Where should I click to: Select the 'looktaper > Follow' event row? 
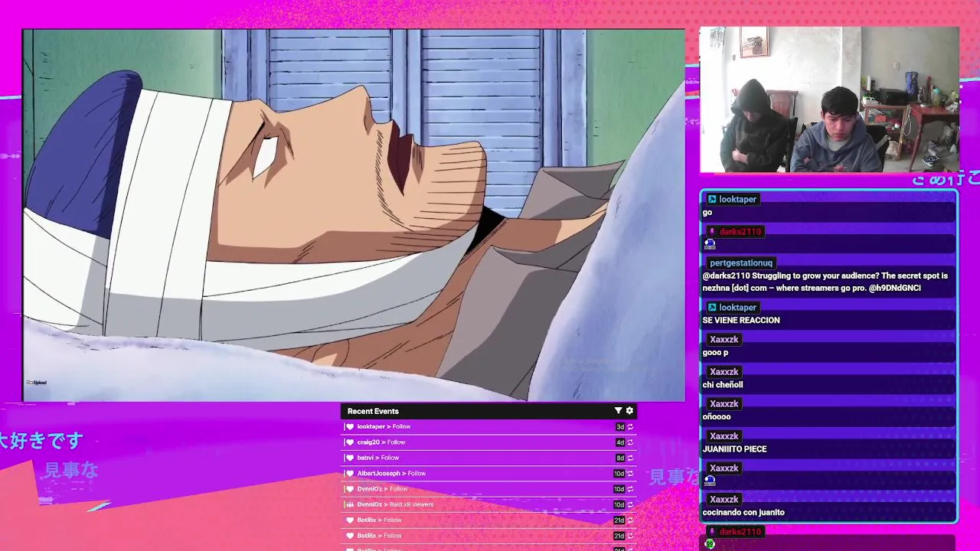488,427
